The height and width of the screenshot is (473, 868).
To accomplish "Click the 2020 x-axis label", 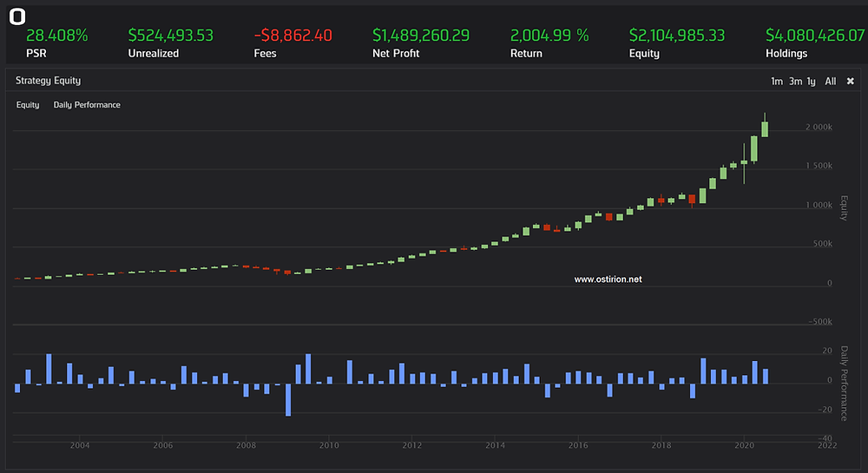I will tap(744, 444).
